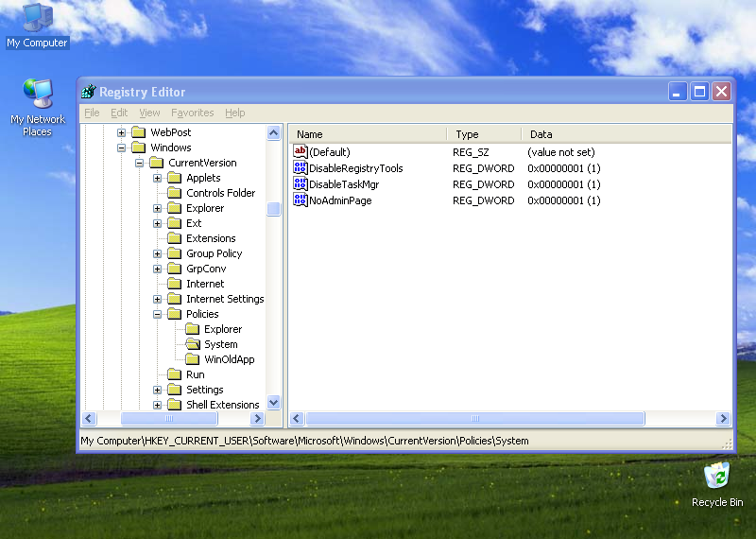Click the Controls Folder key icon

click(175, 193)
